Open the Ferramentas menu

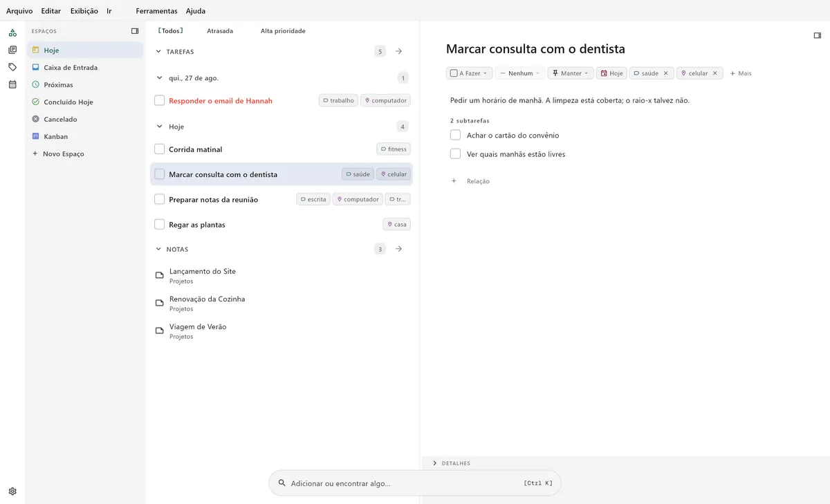(x=156, y=11)
